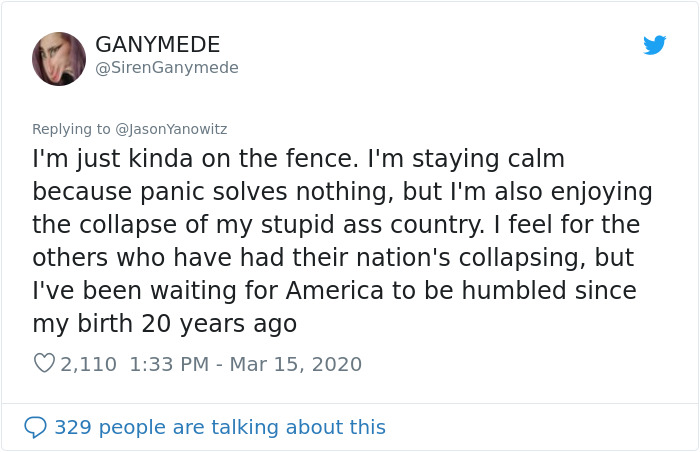Open the 1:33 PM timestamp

(x=169, y=364)
